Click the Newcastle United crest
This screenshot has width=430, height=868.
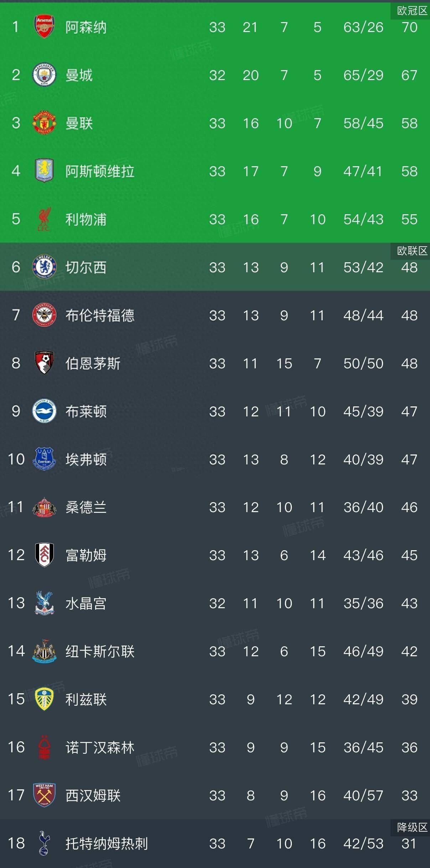pos(44,651)
